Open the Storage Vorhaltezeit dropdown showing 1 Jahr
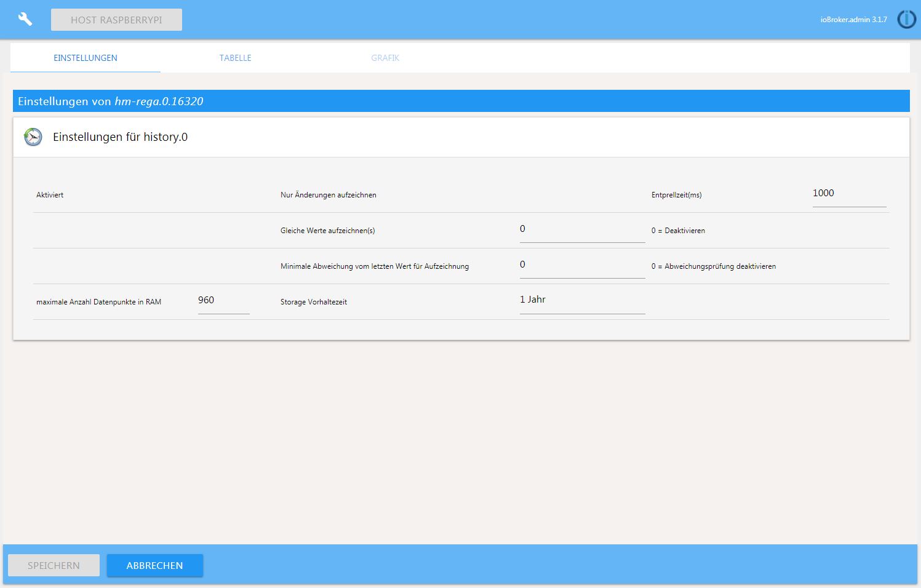Image resolution: width=921 pixels, height=588 pixels. pyautogui.click(x=582, y=300)
